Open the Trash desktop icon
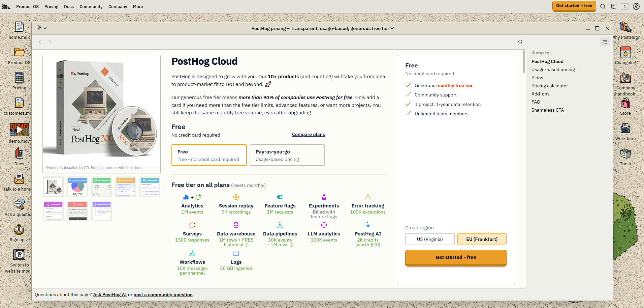The image size is (644, 308). coord(625,157)
